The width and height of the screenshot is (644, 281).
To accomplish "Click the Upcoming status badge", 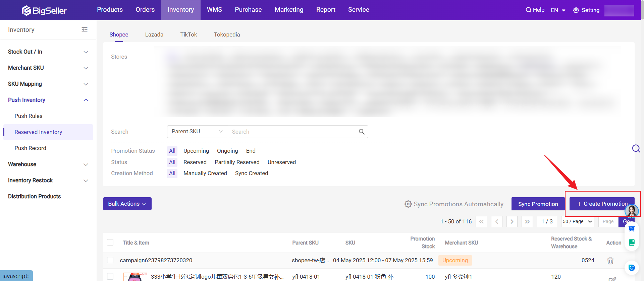I will pyautogui.click(x=455, y=260).
